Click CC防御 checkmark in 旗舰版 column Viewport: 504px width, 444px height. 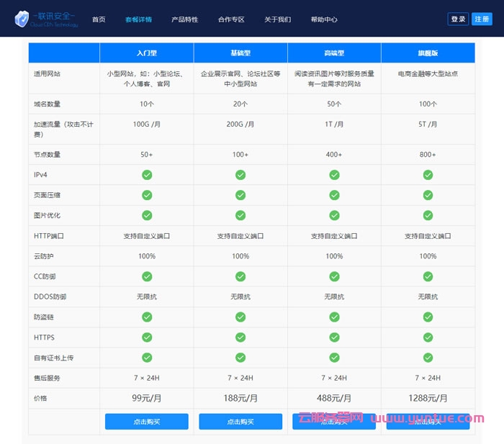428,276
